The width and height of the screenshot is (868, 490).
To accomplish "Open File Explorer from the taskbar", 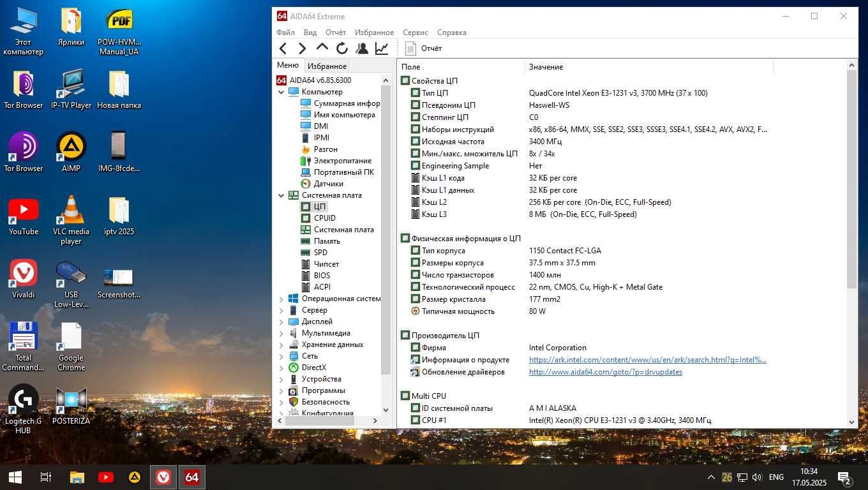I will tap(77, 477).
